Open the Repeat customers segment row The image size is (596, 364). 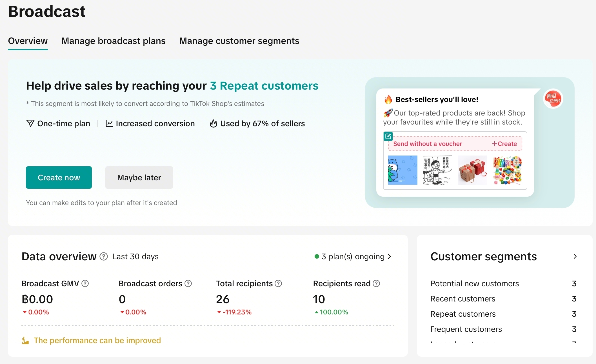(463, 314)
